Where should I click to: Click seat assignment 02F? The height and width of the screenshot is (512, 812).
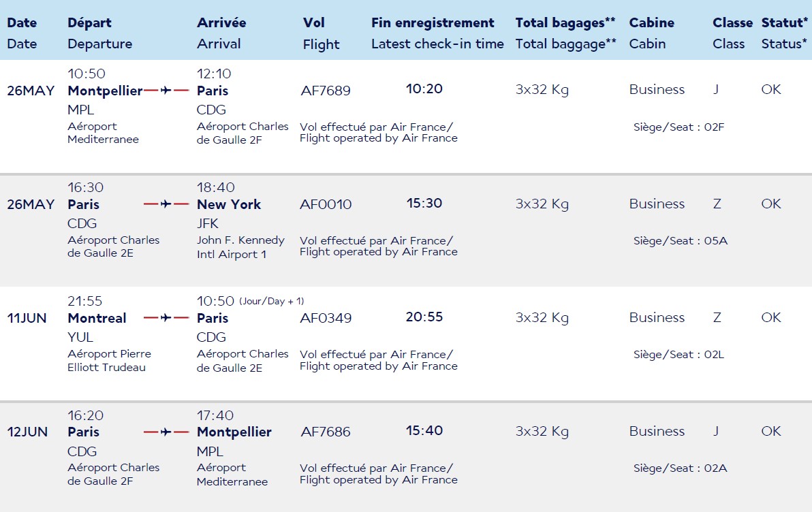(679, 127)
